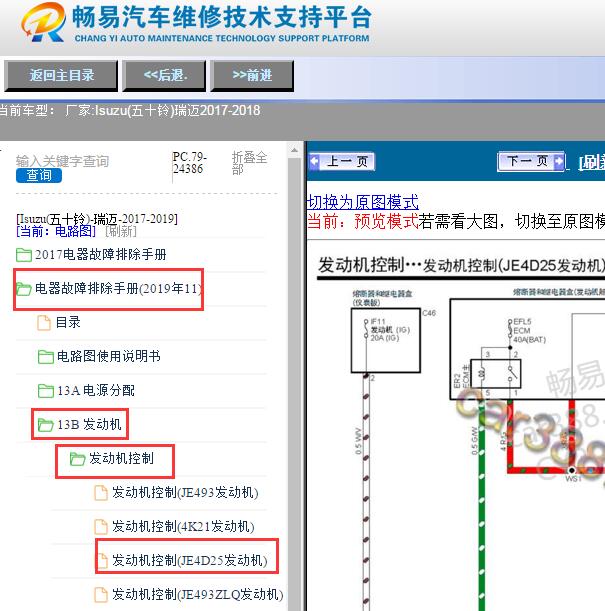Click page icon of 发动机控制(JE493发动机)
The height and width of the screenshot is (611, 605).
(101, 493)
